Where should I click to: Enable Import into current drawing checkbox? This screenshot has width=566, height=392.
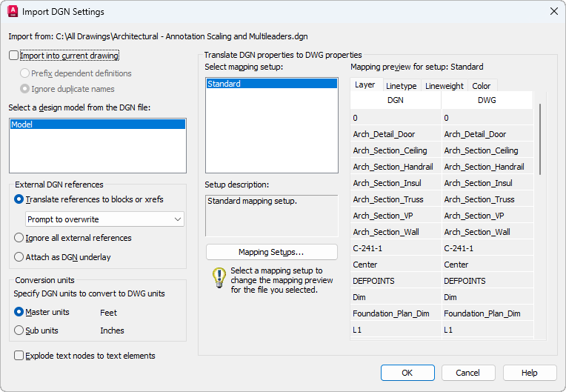point(14,56)
